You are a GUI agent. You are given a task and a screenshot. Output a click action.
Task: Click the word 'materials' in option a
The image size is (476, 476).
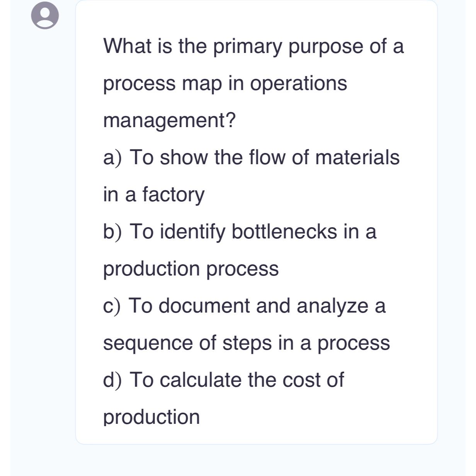tap(357, 157)
